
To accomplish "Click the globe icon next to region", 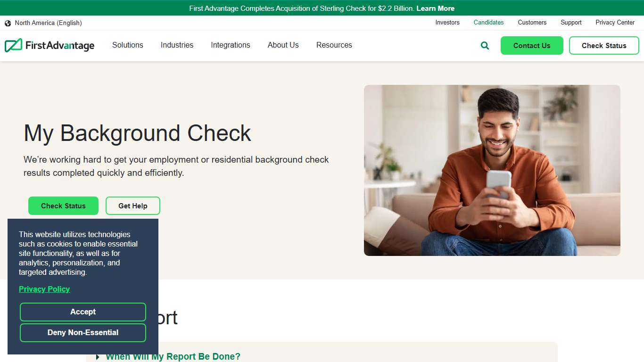I will tap(8, 23).
